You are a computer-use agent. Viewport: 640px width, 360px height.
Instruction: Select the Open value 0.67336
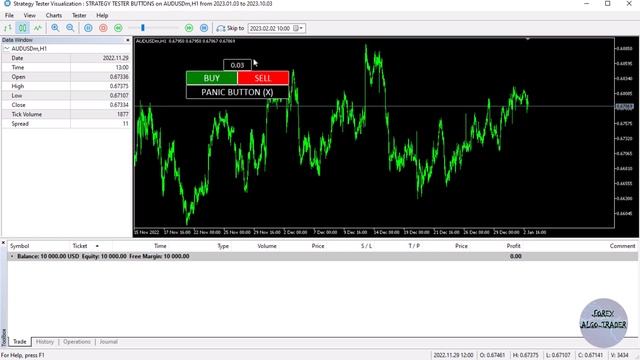point(119,77)
